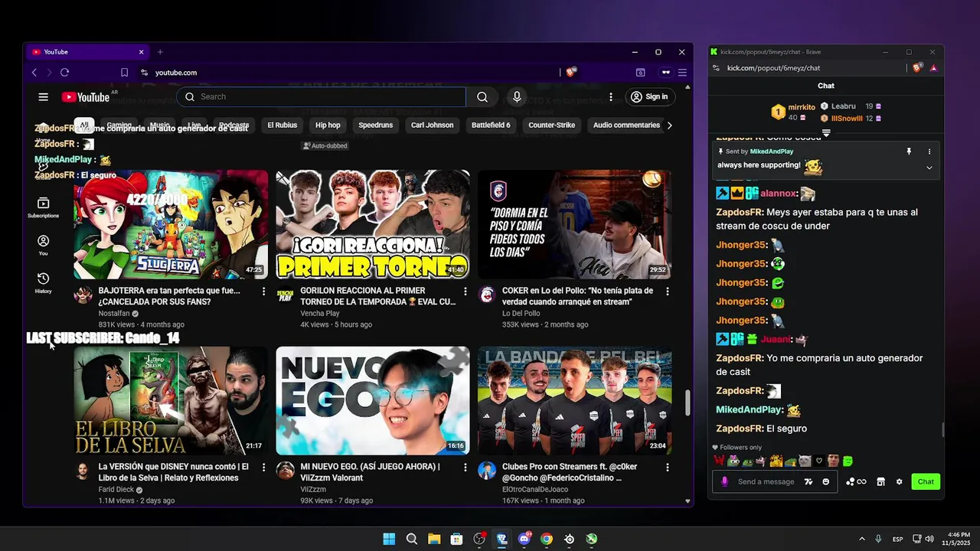The height and width of the screenshot is (551, 980).
Task: Go back in the YouTube browser window
Action: (x=34, y=73)
